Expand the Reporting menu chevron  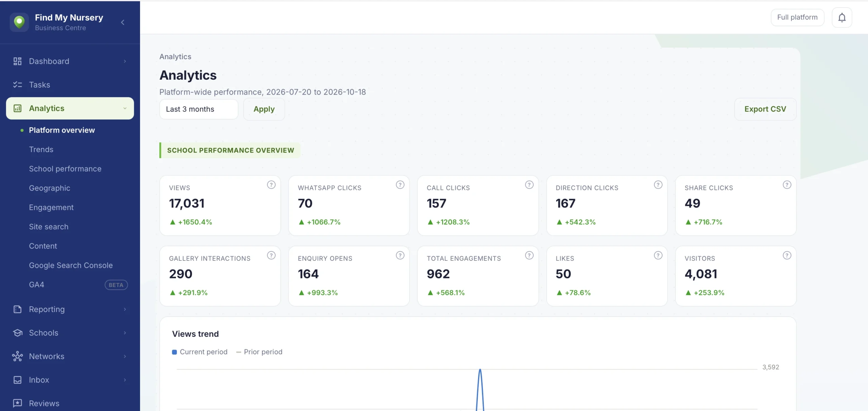[x=125, y=309]
